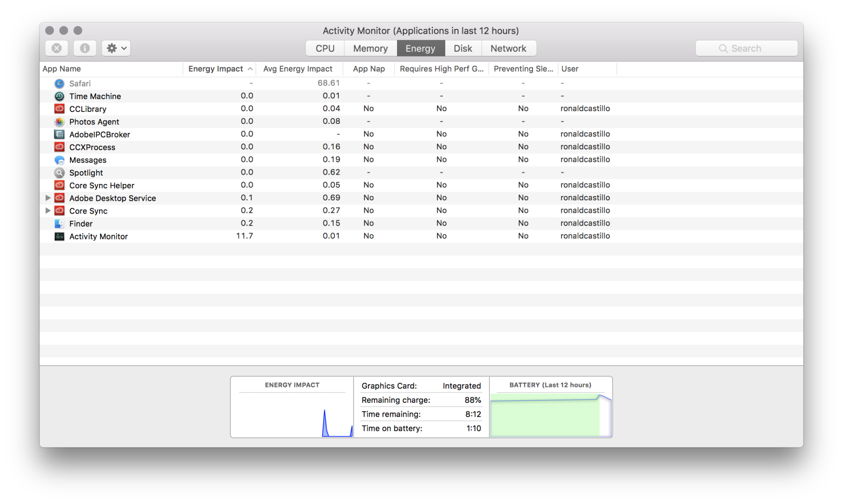Select the CCXProcess row name
Screen dimensions: 843x504
point(92,147)
